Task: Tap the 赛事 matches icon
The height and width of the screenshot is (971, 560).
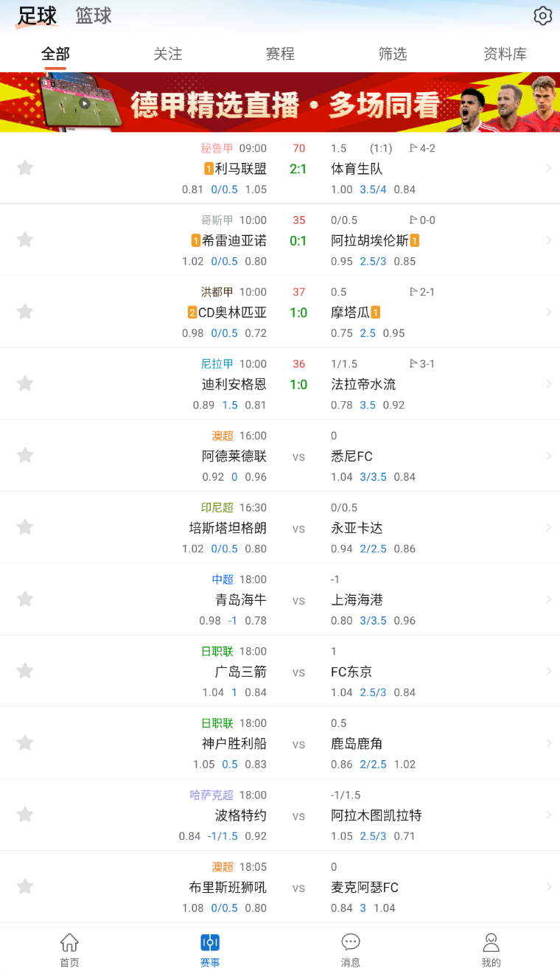Action: point(210,949)
